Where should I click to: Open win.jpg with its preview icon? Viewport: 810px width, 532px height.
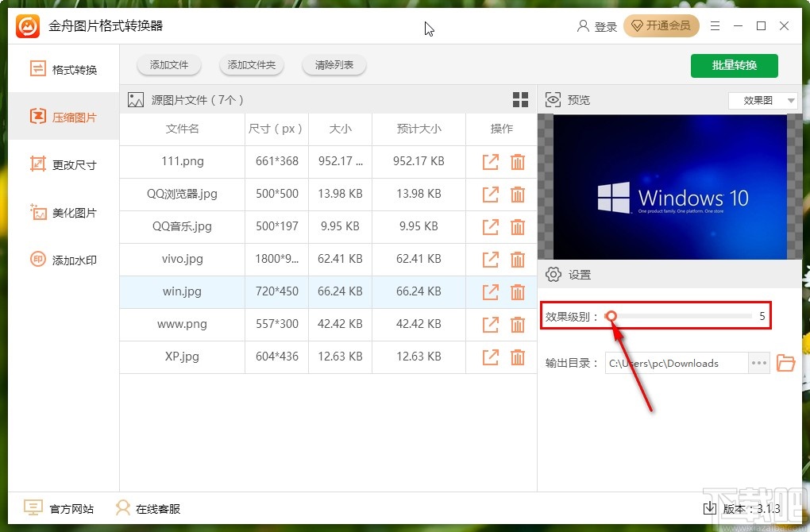pos(490,291)
